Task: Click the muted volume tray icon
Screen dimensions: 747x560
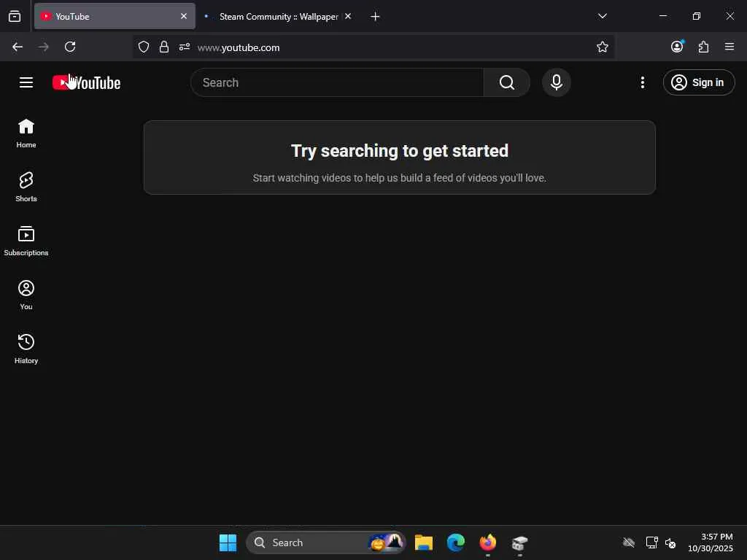Action: [x=670, y=542]
